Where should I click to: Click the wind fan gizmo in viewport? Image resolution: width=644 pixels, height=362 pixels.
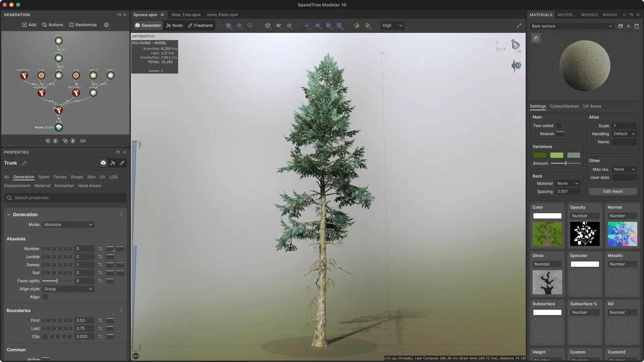pyautogui.click(x=516, y=65)
